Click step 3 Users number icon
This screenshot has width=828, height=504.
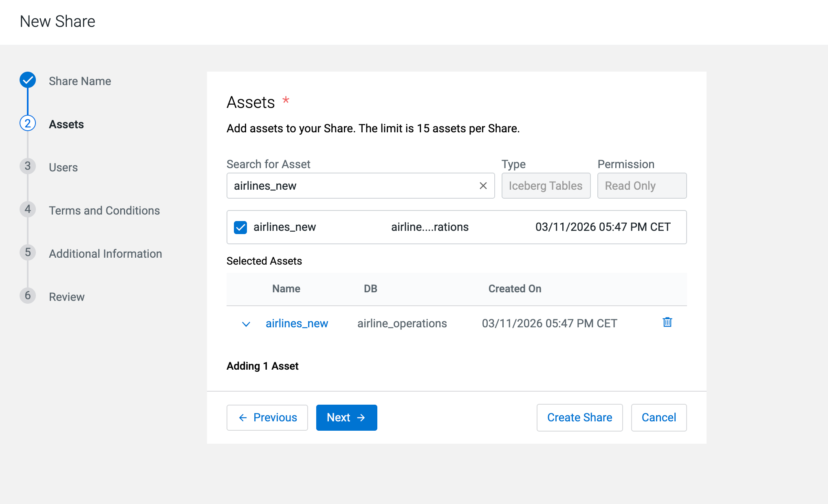pyautogui.click(x=28, y=167)
